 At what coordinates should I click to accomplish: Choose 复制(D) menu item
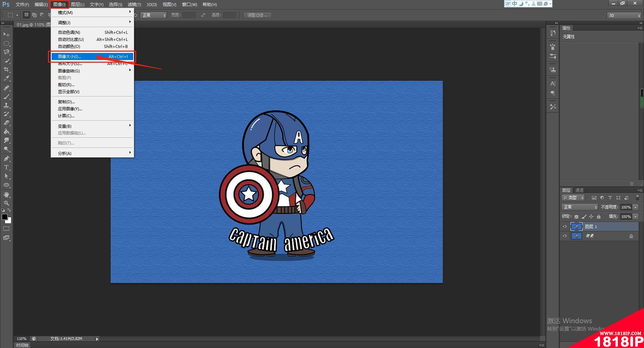[93, 102]
